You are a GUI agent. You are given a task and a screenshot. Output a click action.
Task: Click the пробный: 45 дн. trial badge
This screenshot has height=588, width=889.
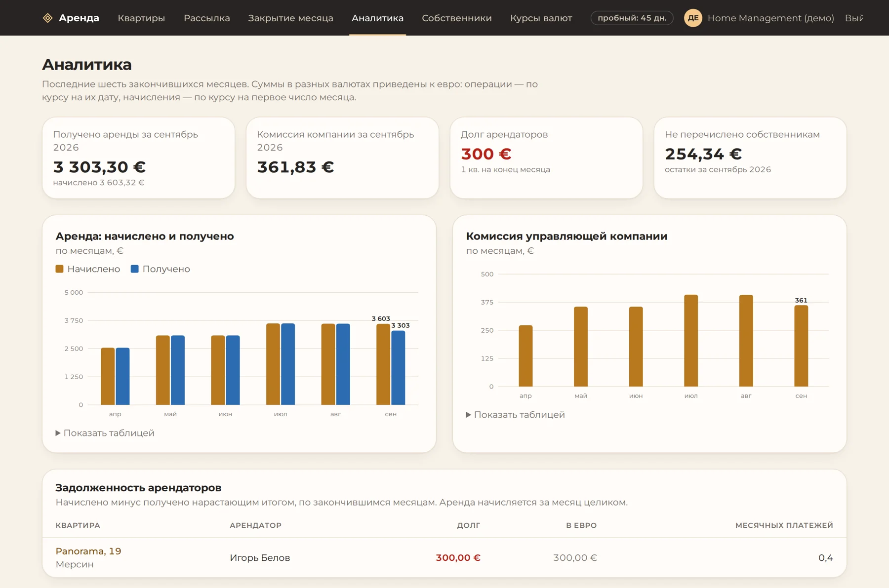tap(632, 18)
